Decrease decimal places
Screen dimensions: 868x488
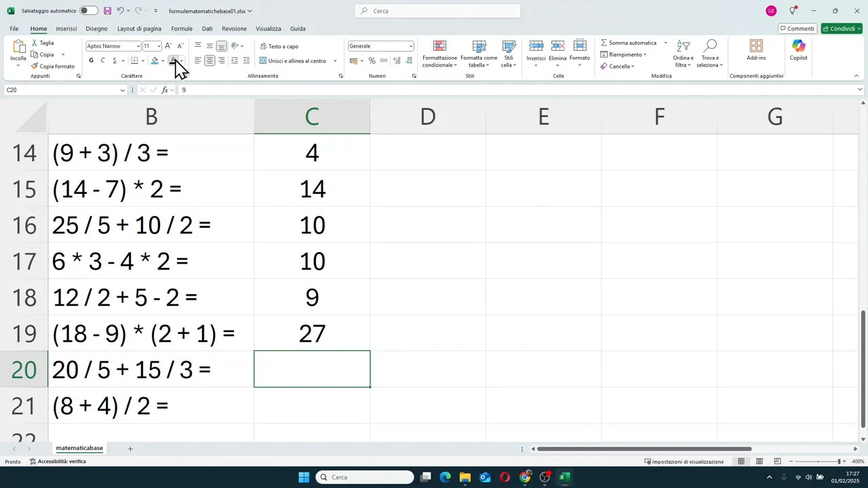409,61
